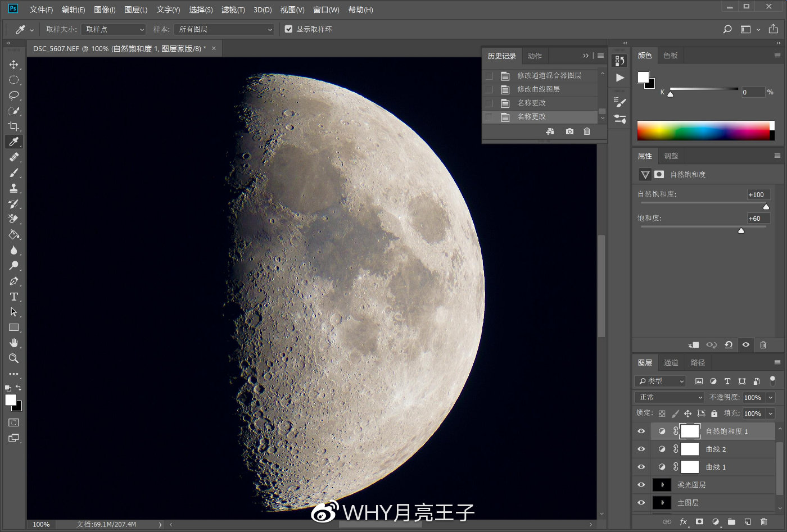Click the share icon in options bar
This screenshot has height=532, width=787.
[774, 29]
